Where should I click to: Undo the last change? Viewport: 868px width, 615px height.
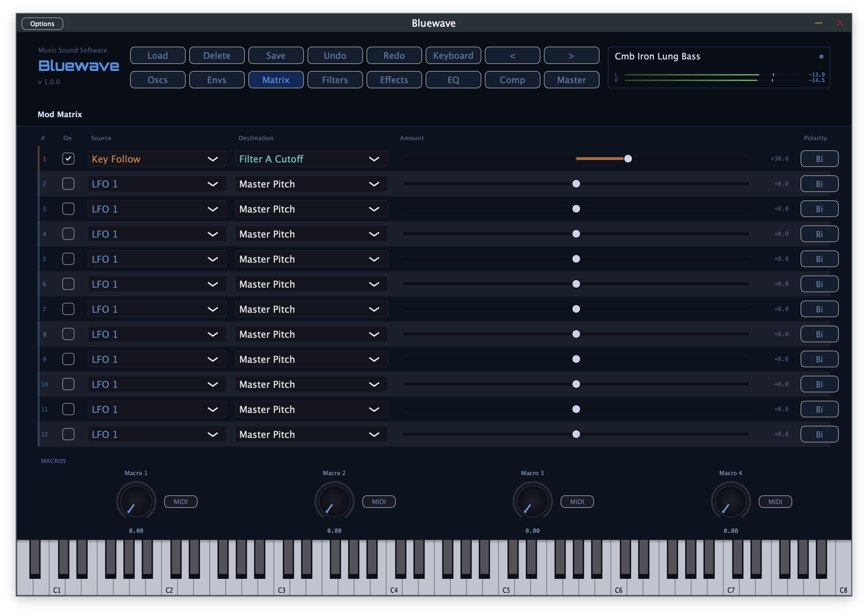tap(335, 56)
